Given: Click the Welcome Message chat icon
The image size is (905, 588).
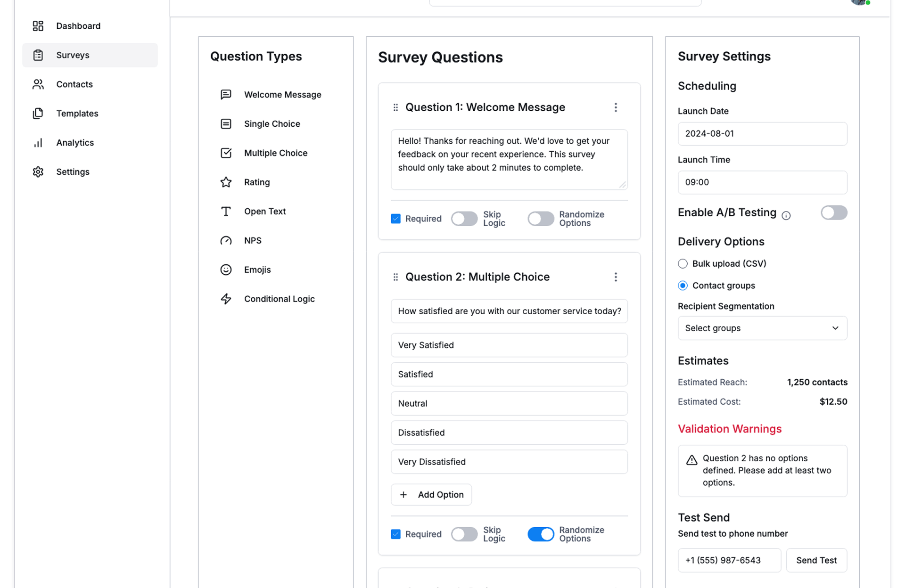Looking at the screenshot, I should pyautogui.click(x=226, y=95).
